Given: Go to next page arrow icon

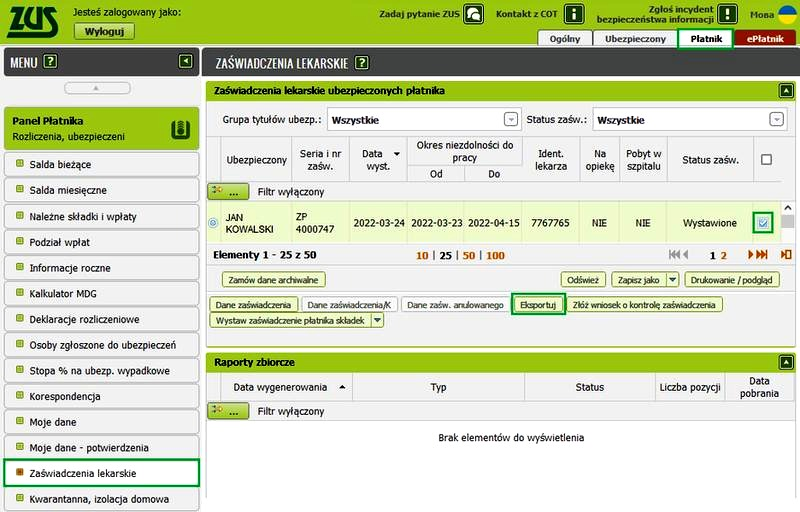Looking at the screenshot, I should tap(751, 254).
